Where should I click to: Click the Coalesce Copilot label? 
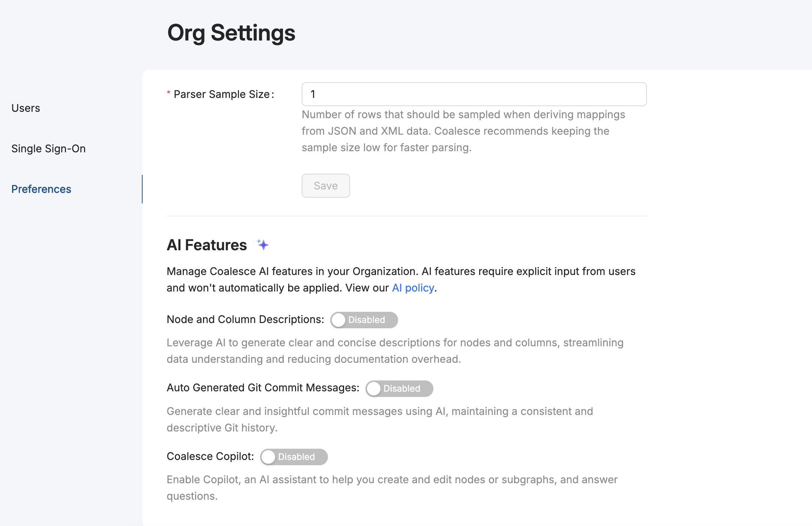211,456
